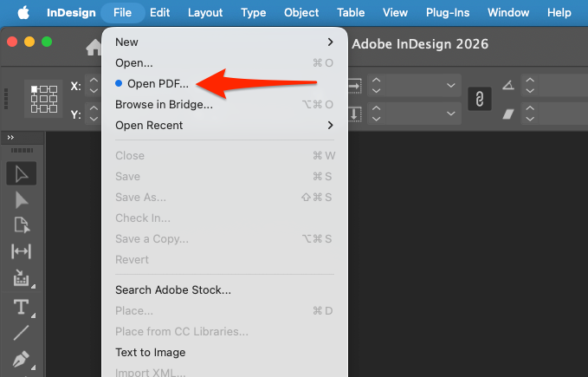Select the Type tool

tap(21, 306)
